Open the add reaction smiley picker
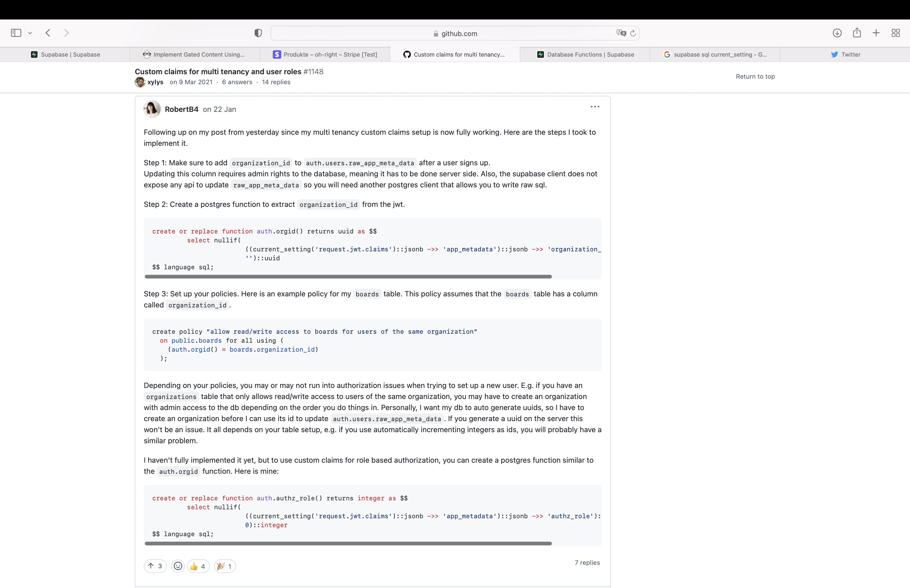 click(x=178, y=566)
